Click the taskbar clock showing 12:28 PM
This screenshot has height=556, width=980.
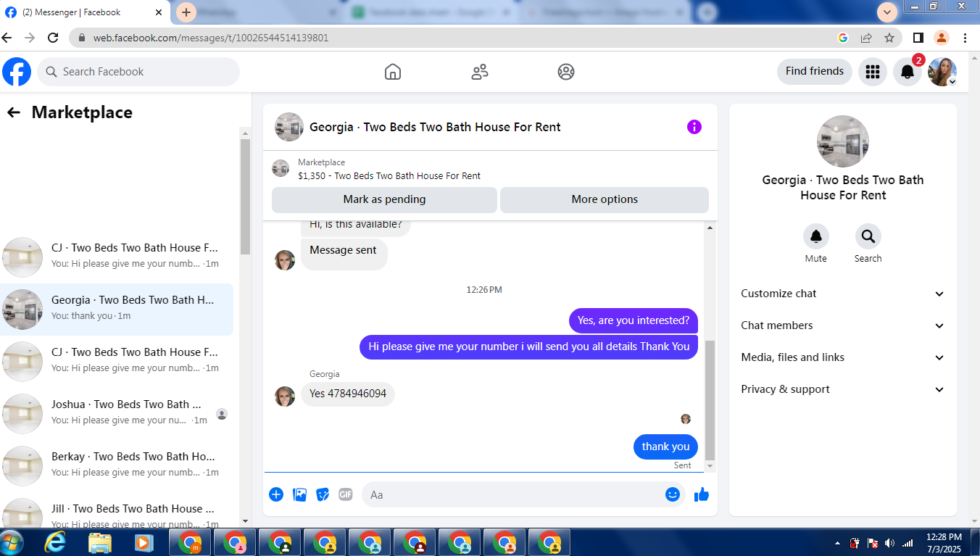click(x=944, y=542)
